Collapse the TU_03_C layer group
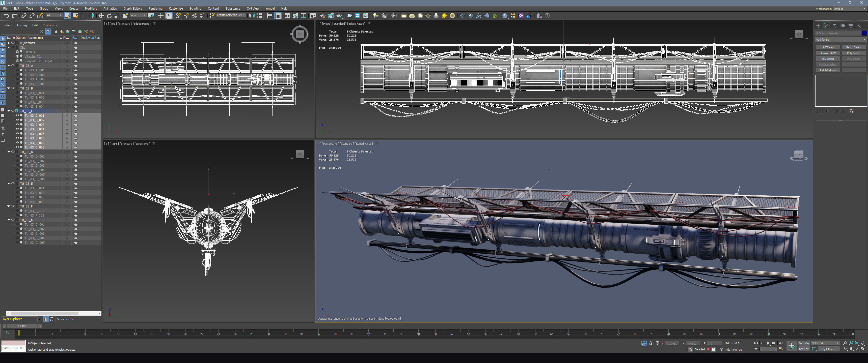The image size is (868, 363). pos(8,111)
